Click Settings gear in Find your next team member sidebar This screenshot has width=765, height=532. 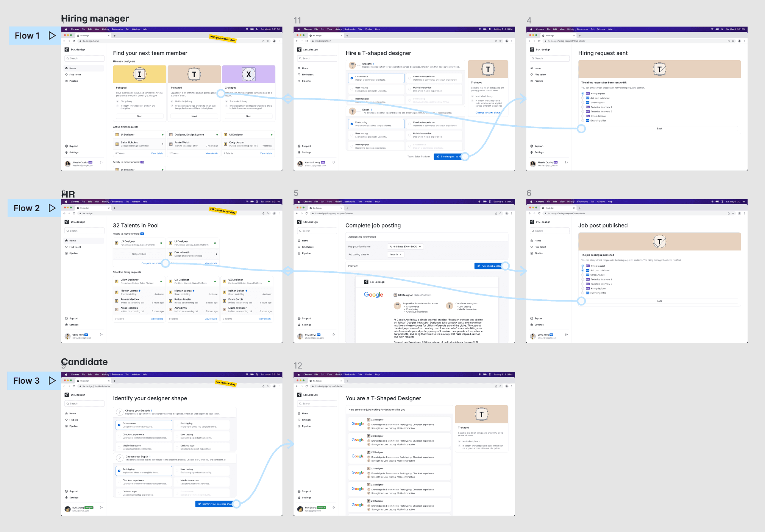click(66, 152)
